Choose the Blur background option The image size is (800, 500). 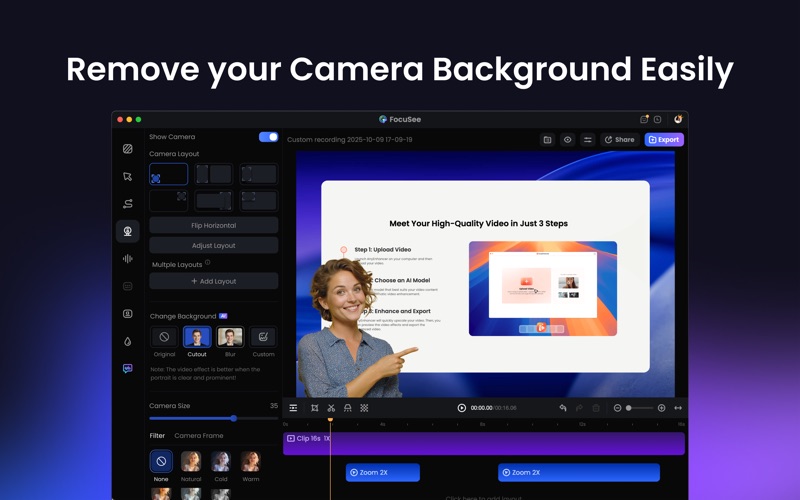pyautogui.click(x=230, y=337)
